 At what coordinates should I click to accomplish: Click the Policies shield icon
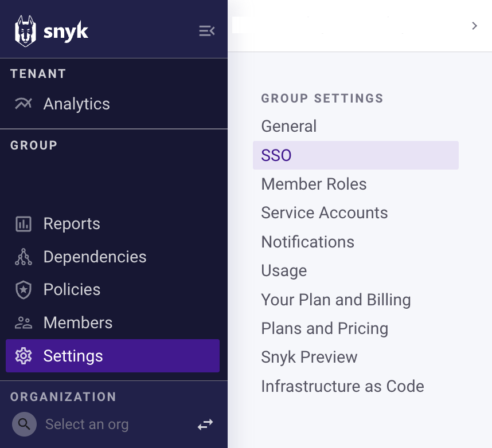(x=24, y=290)
